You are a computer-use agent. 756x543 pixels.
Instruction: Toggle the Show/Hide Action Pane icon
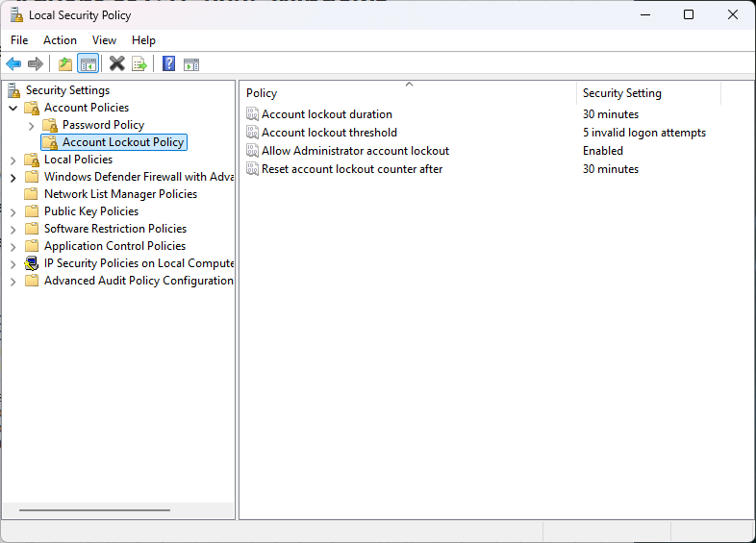pos(191,64)
